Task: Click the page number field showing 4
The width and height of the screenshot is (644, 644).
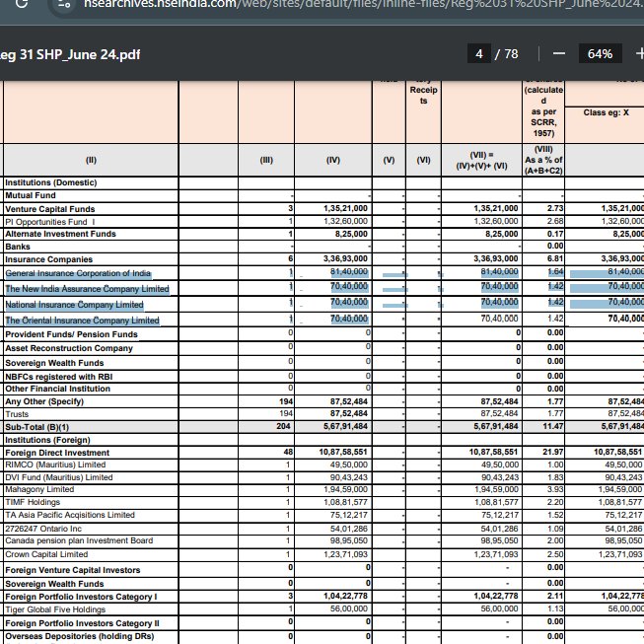Action: click(479, 54)
